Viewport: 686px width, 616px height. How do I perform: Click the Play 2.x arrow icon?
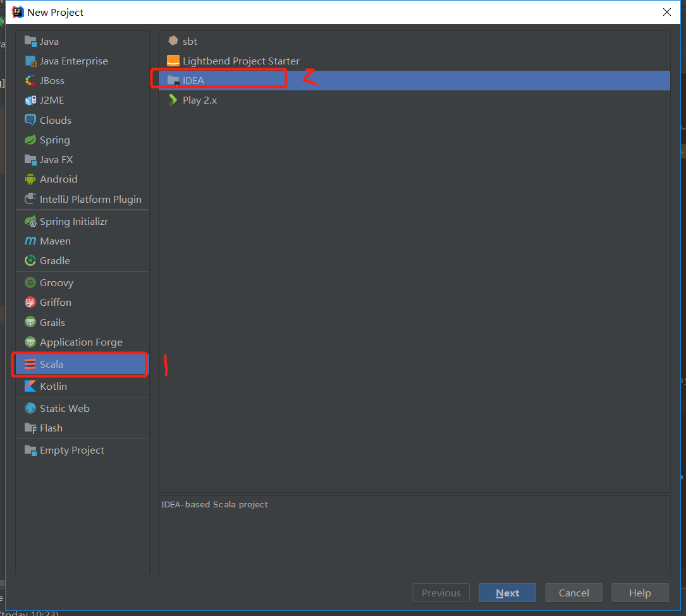click(x=173, y=100)
